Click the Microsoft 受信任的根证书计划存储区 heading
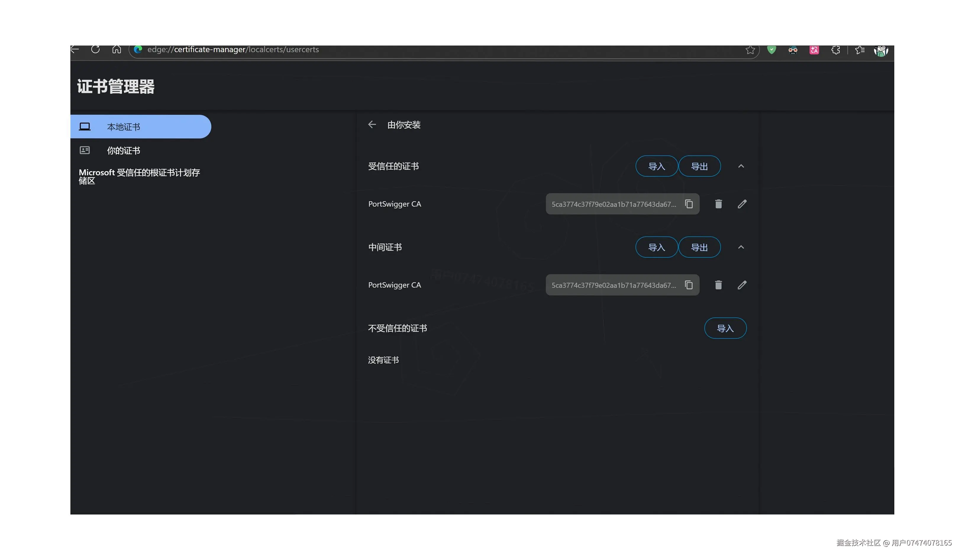 click(x=139, y=177)
